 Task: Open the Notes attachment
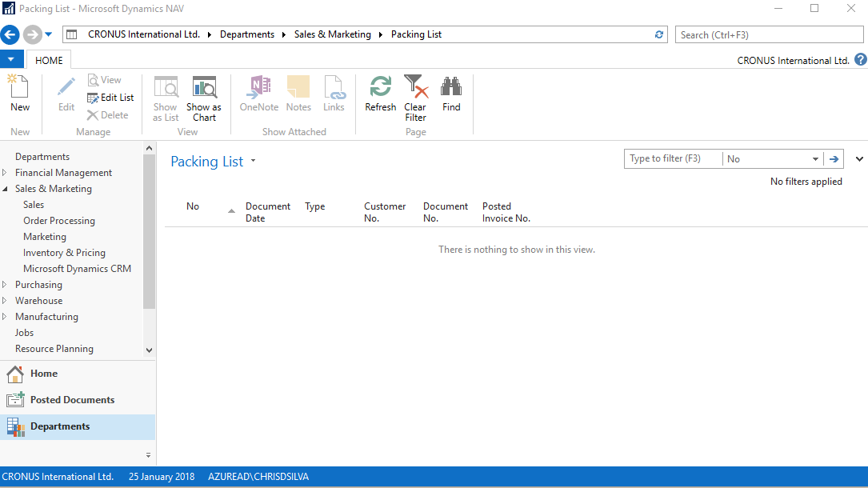click(298, 94)
